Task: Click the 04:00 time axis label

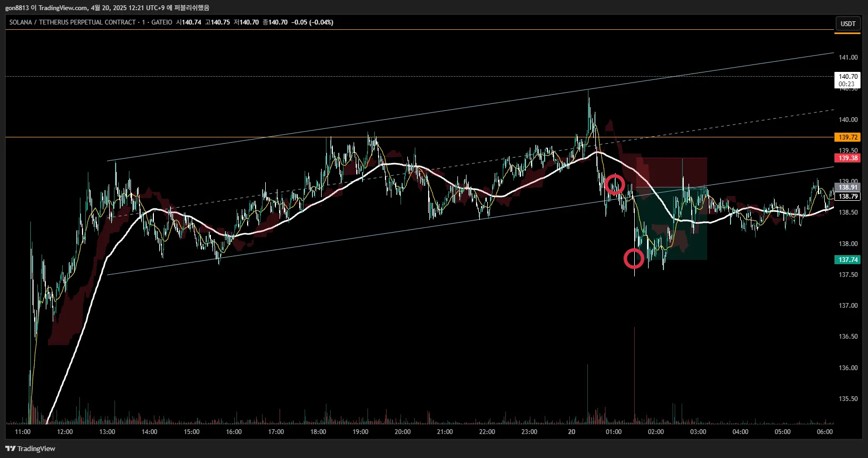Action: (740, 432)
